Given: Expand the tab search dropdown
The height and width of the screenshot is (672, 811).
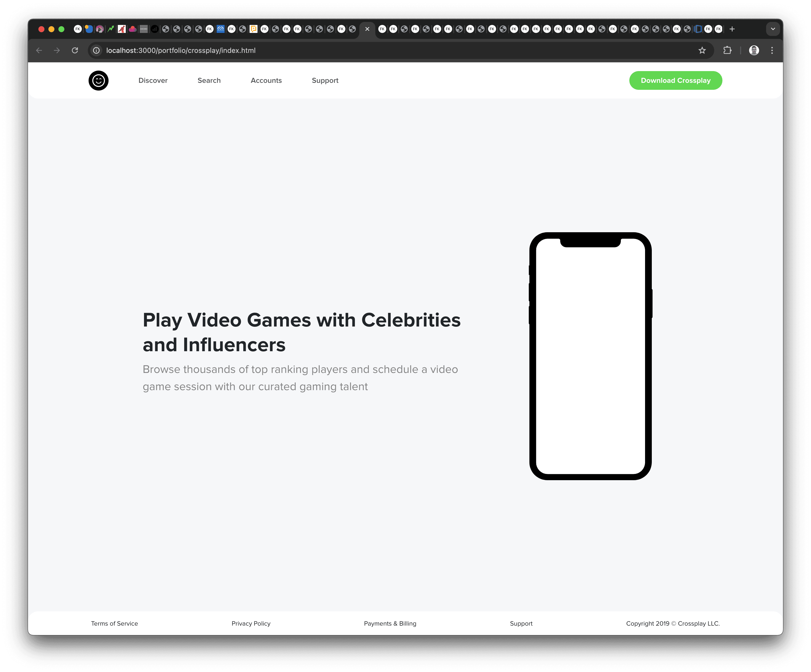Looking at the screenshot, I should (773, 29).
